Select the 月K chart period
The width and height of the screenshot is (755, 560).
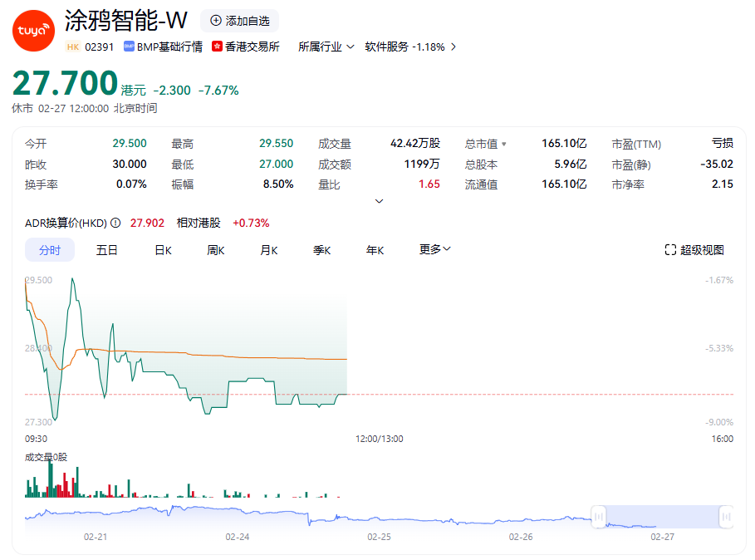coord(269,250)
